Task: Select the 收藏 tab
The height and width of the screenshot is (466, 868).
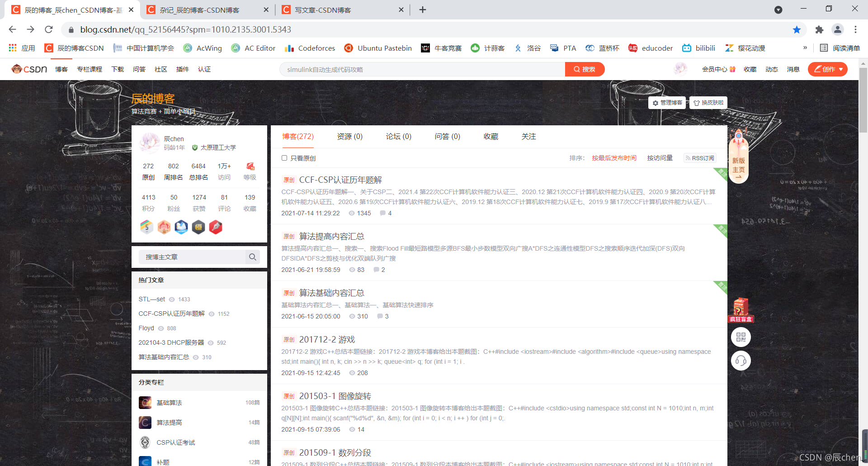Action: click(491, 136)
